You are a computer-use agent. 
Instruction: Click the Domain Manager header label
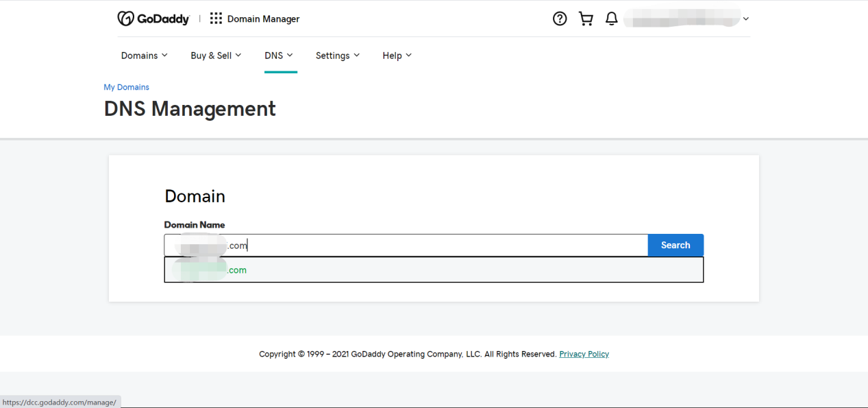click(263, 19)
